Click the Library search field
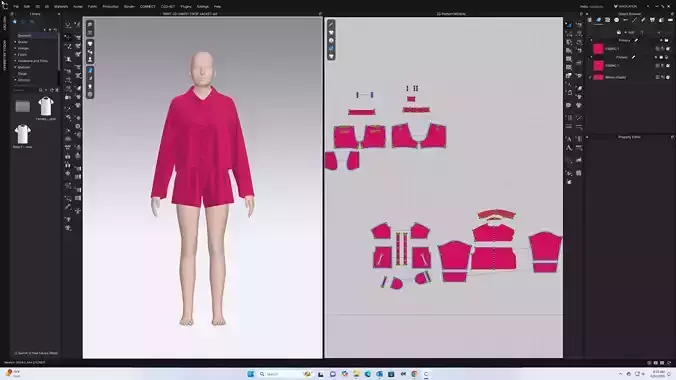Viewport: 676px width, 380px height. point(25,90)
